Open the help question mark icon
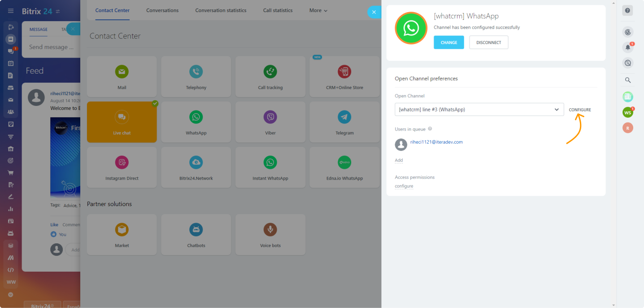The image size is (644, 308). pos(627,11)
